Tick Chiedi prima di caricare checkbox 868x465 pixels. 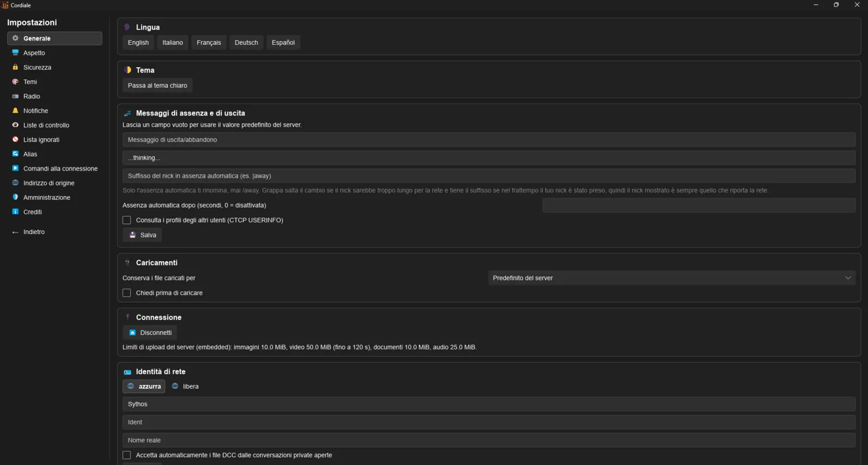[x=127, y=293]
